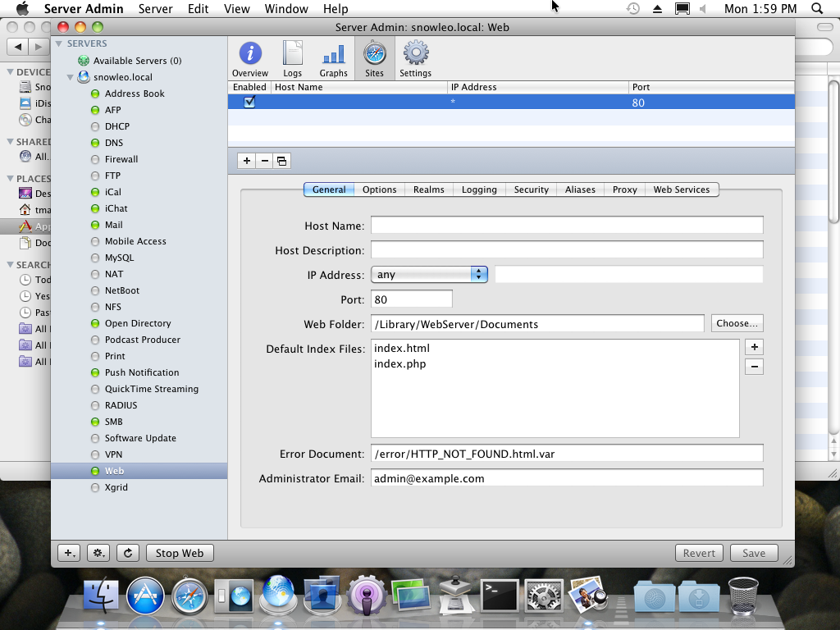Click the Host Description input field

(567, 249)
